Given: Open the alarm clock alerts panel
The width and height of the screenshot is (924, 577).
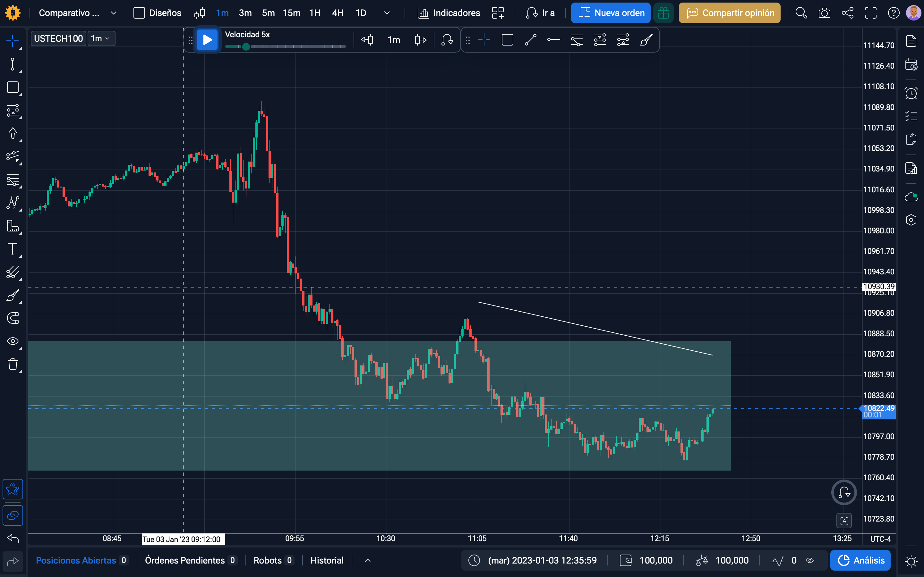Looking at the screenshot, I should pyautogui.click(x=911, y=93).
